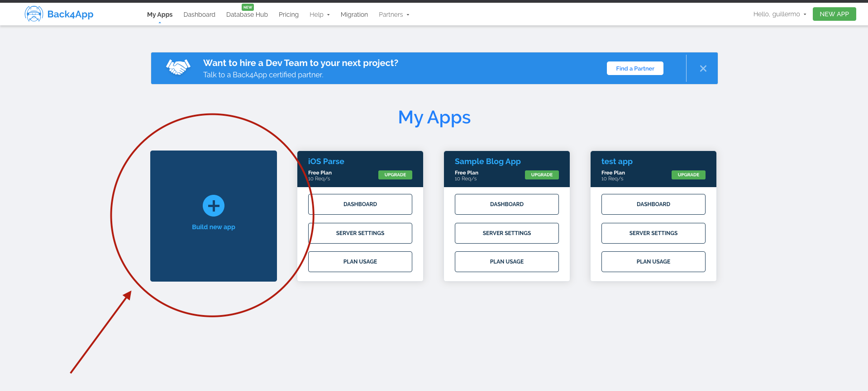Image resolution: width=868 pixels, height=391 pixels.
Task: Open the iOS Parse app title
Action: [326, 161]
